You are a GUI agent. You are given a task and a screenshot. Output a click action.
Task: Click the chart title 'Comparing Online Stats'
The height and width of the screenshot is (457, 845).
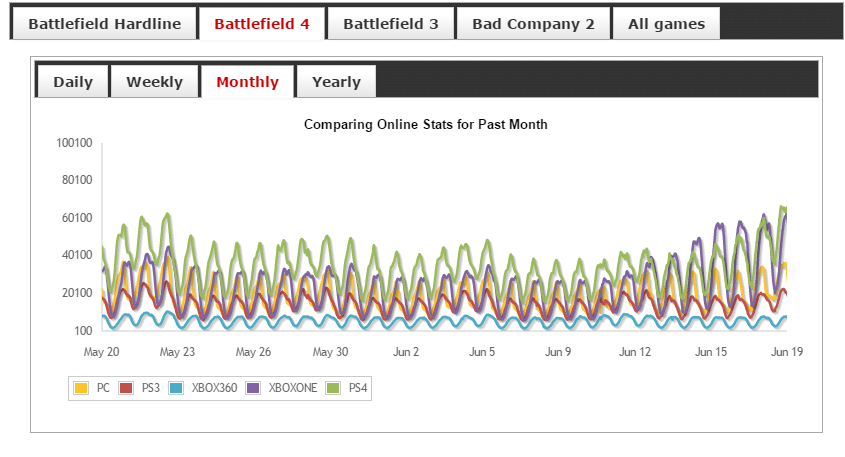click(x=425, y=125)
